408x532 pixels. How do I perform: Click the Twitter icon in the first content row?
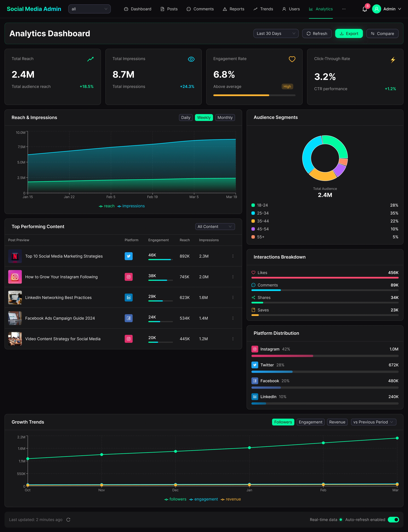coord(128,256)
